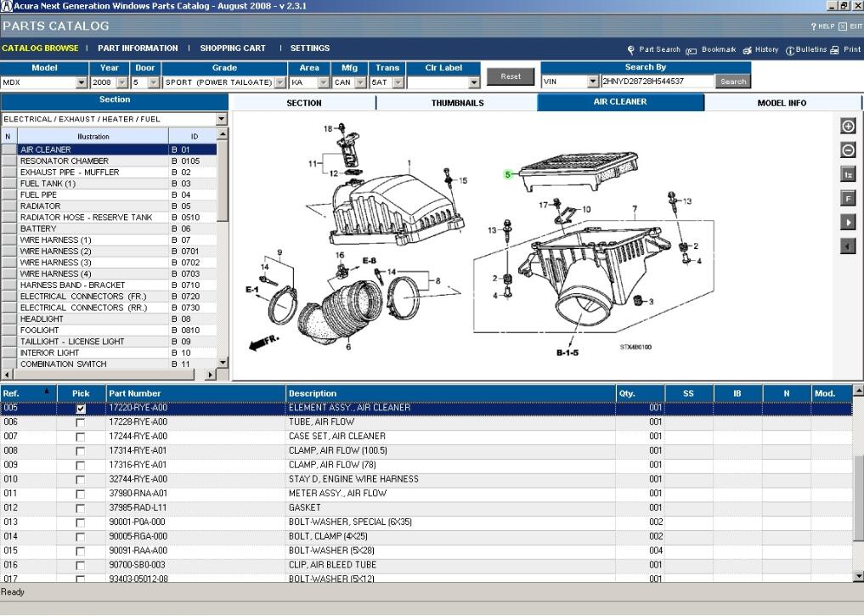The image size is (864, 616).
Task: Click the F fit-to-view icon
Action: click(x=848, y=198)
